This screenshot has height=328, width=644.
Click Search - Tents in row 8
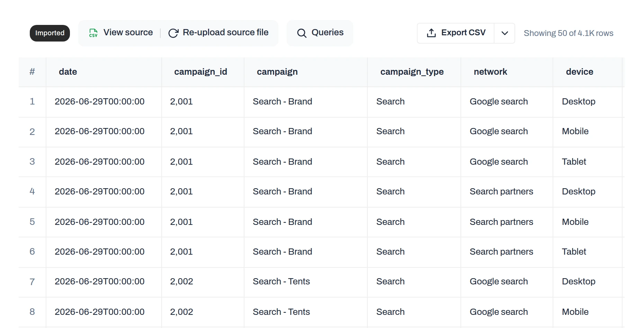[x=281, y=312]
